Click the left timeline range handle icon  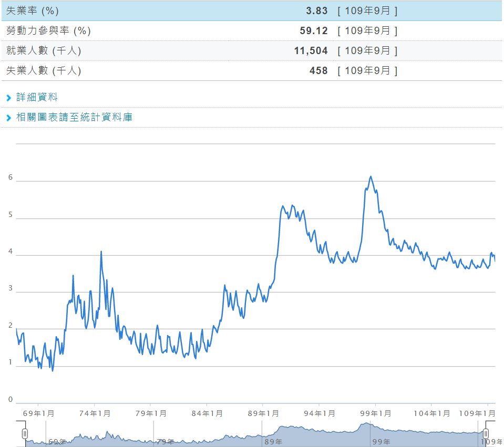tap(25, 433)
